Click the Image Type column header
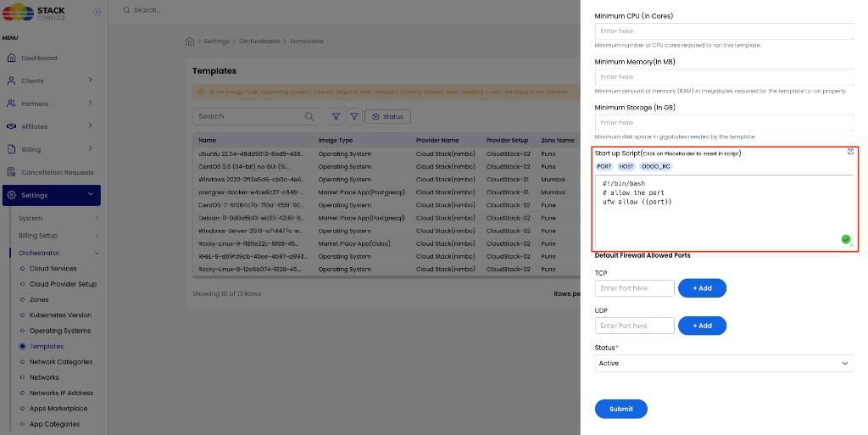 click(335, 140)
